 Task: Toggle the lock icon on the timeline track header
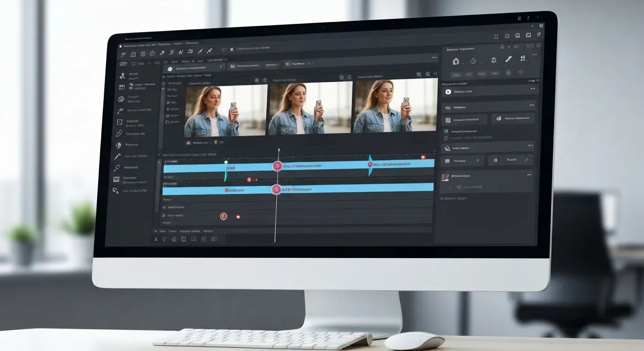pyautogui.click(x=160, y=162)
